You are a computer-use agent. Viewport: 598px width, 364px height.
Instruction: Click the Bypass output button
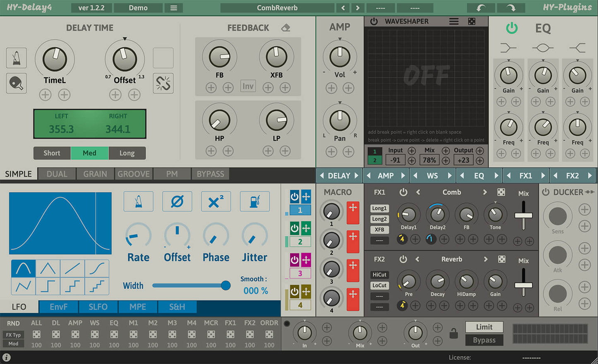pos(484,340)
